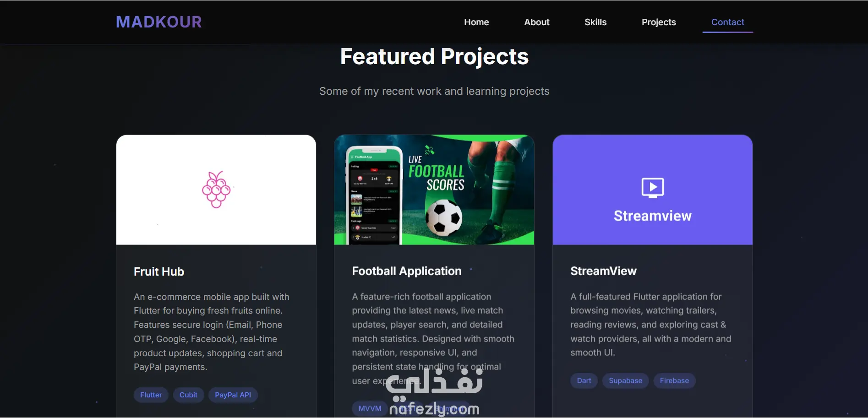Screen dimensions: 868x418
Task: Open the StreamView project title
Action: click(x=603, y=271)
